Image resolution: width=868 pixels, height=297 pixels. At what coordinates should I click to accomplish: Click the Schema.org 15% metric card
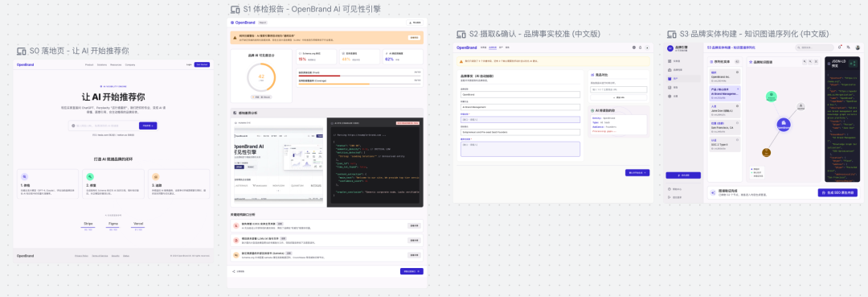pos(317,56)
